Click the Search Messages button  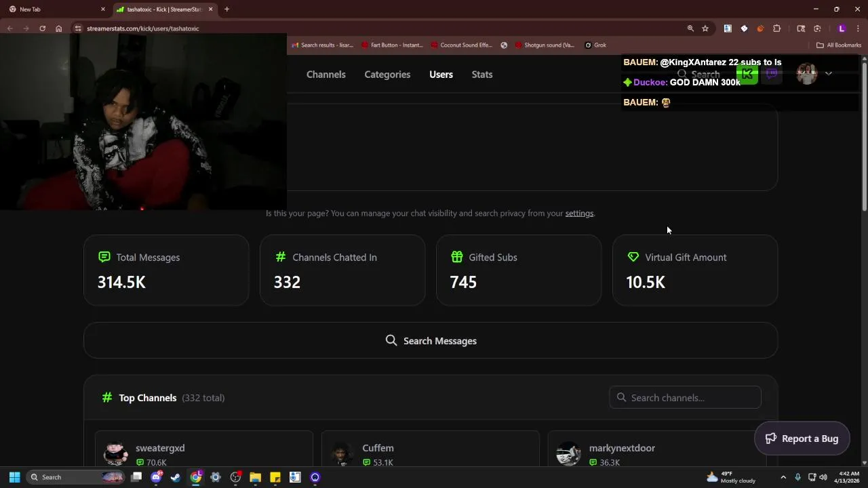coord(431,340)
